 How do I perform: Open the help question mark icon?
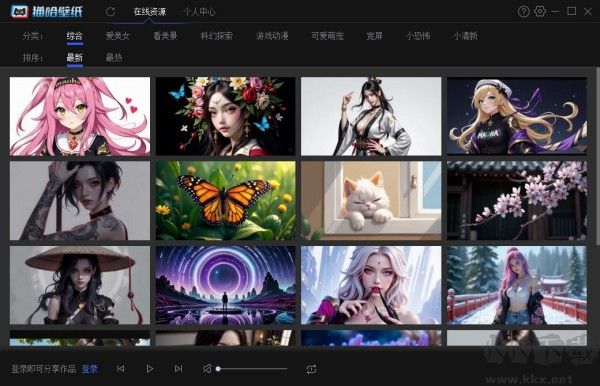click(x=523, y=11)
